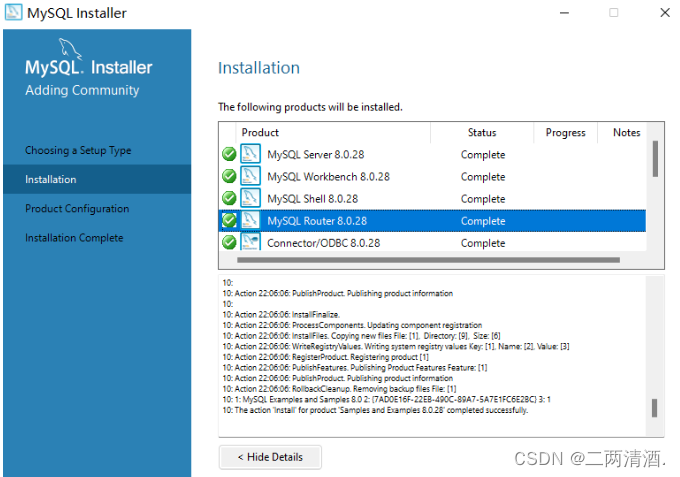This screenshot has height=477, width=680.
Task: Click the green checkmark beside MySQL Shell 8.0.28
Action: 229,199
